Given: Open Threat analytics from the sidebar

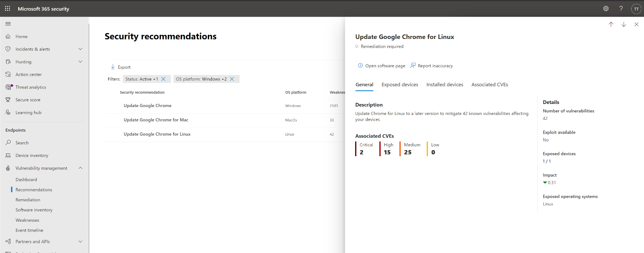Looking at the screenshot, I should click(31, 87).
